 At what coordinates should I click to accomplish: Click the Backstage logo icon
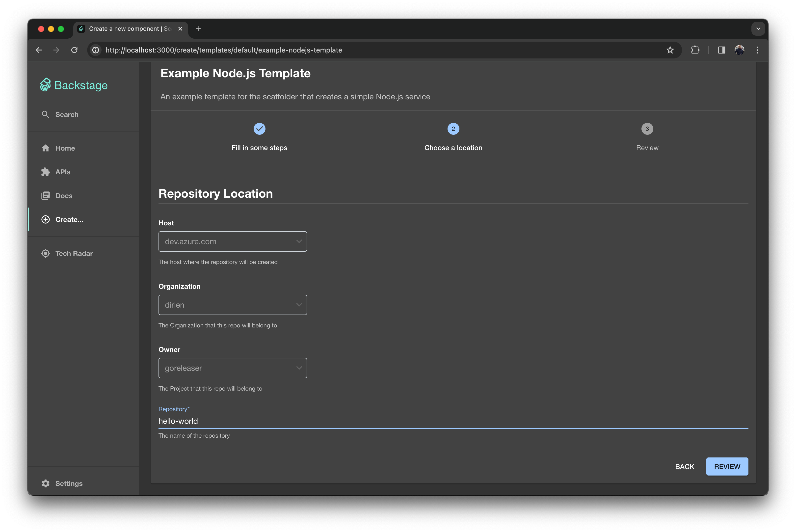tap(45, 85)
